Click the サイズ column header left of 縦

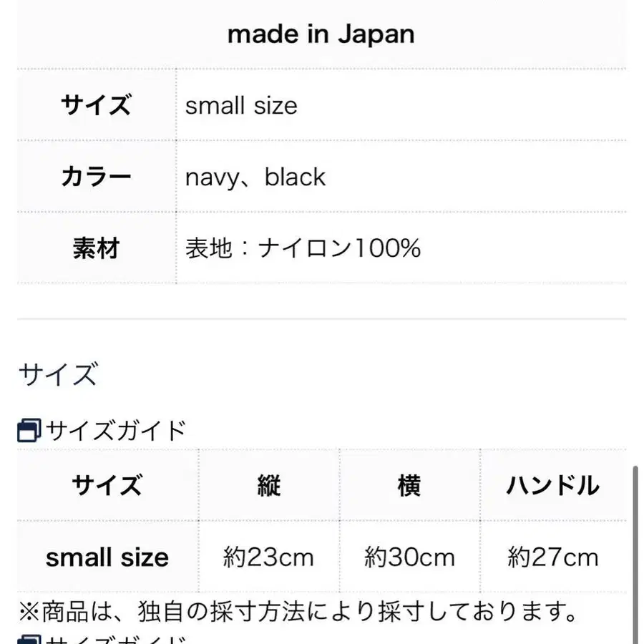(107, 485)
